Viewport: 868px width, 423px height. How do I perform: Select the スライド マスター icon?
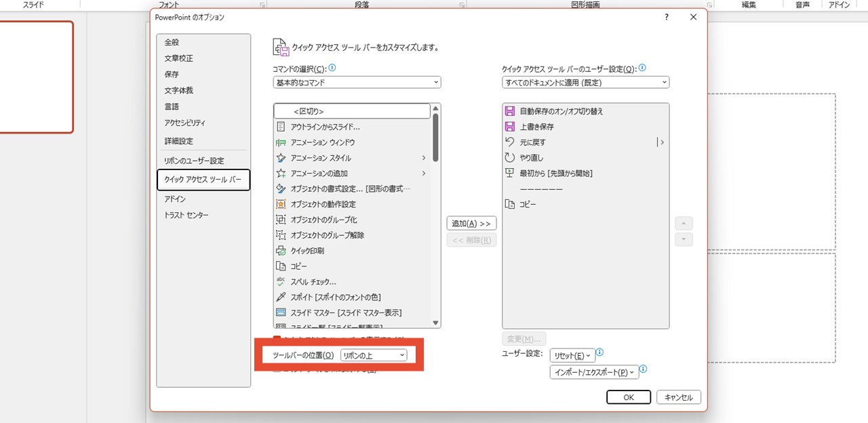click(x=281, y=313)
